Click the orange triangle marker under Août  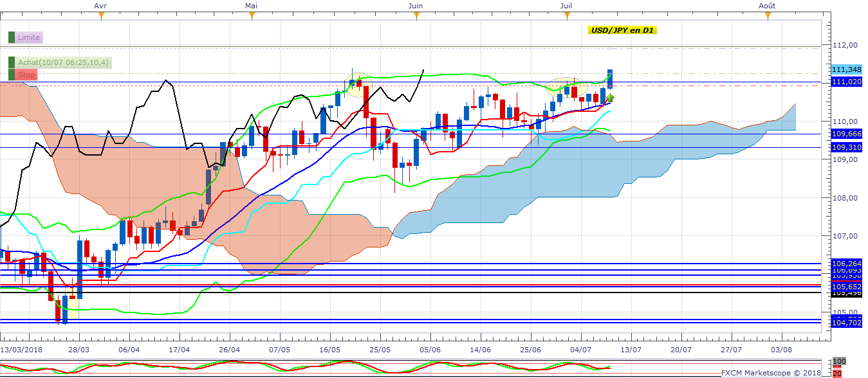pos(766,16)
